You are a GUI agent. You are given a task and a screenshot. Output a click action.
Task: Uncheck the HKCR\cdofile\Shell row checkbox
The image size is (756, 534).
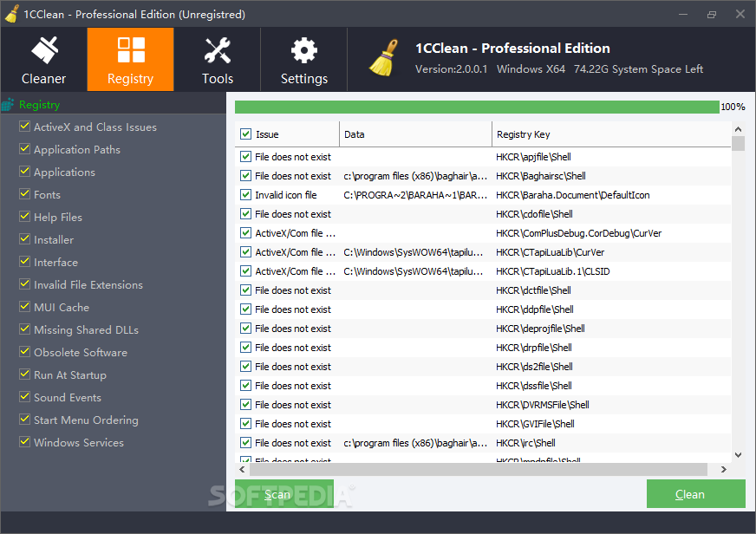coord(246,214)
